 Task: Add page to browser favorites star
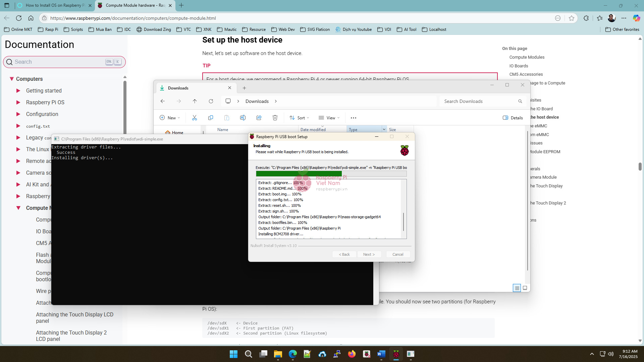click(x=572, y=18)
